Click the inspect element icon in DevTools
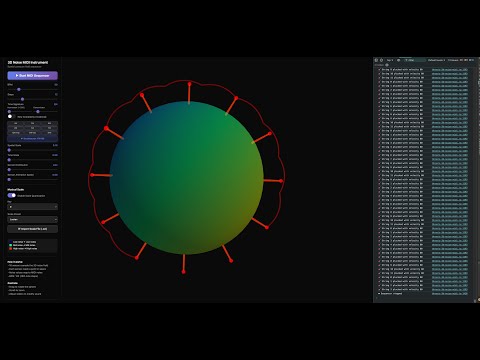The height and width of the screenshot is (360, 480). click(x=376, y=60)
